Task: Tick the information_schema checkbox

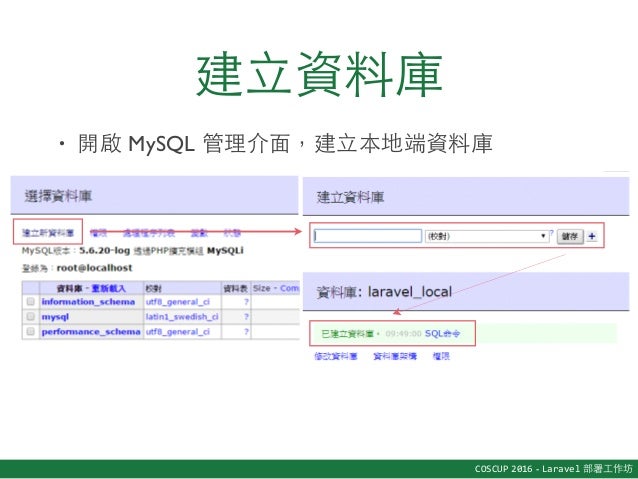Action: 31,302
